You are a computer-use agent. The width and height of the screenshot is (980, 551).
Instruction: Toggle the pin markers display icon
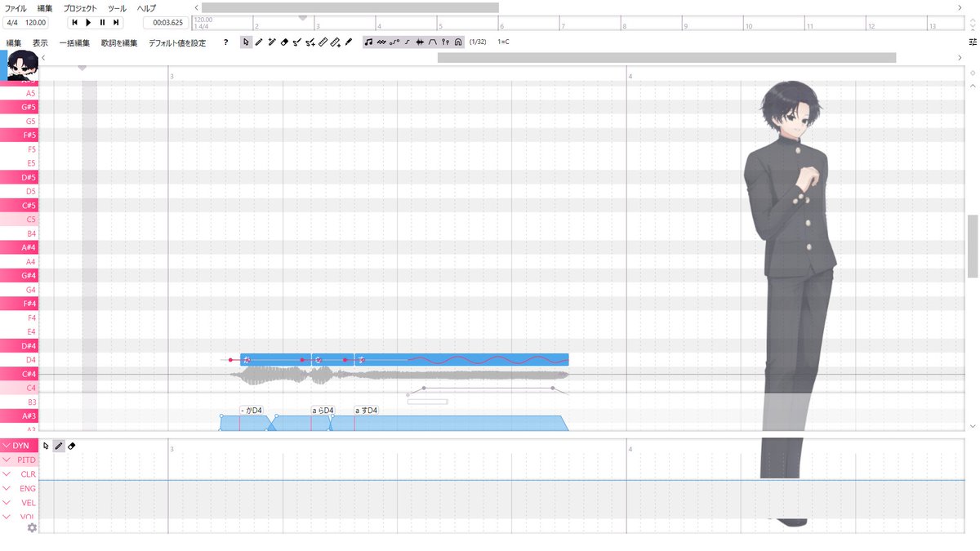click(x=445, y=42)
